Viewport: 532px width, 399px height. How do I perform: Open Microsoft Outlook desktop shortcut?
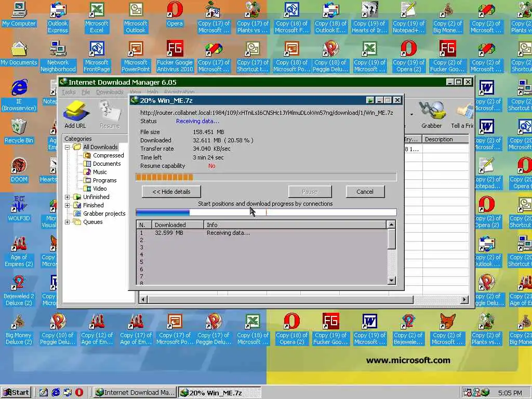(136, 18)
